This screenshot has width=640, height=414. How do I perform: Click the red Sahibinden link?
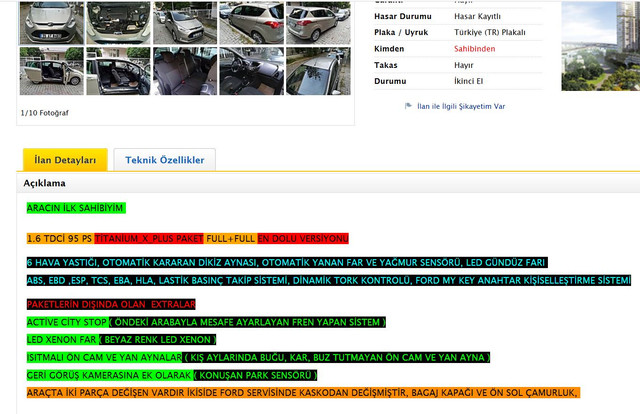click(x=474, y=49)
